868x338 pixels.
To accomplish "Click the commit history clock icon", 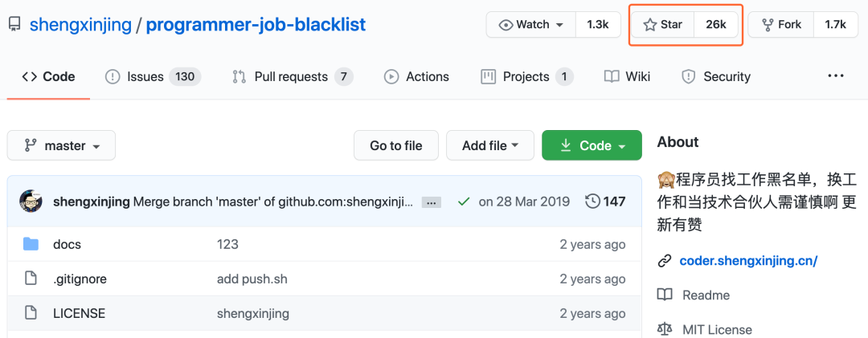I will (592, 202).
